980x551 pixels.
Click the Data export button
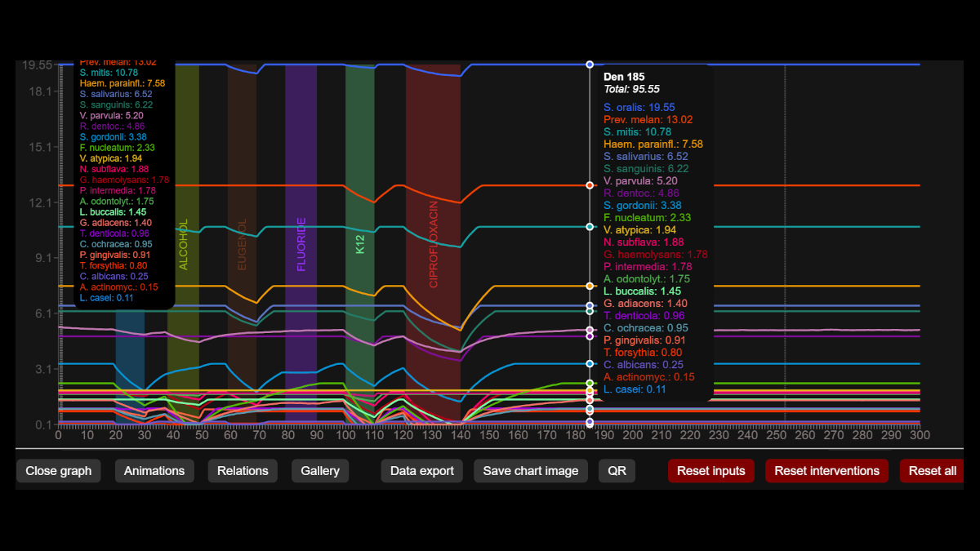click(x=422, y=471)
